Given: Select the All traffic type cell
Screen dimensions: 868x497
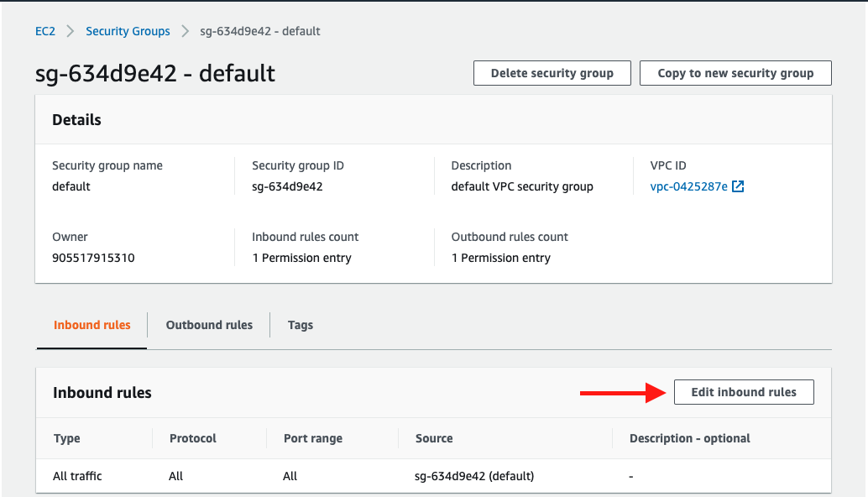Looking at the screenshot, I should (x=77, y=476).
